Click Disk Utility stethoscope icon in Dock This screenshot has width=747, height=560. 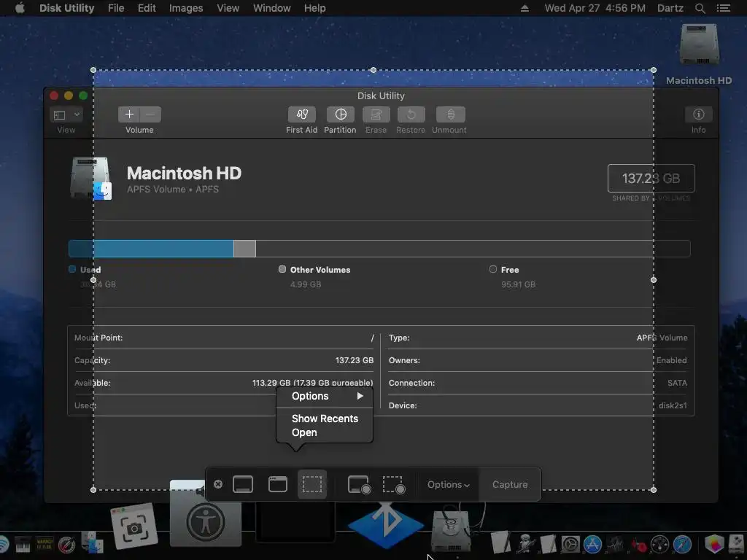tap(452, 530)
